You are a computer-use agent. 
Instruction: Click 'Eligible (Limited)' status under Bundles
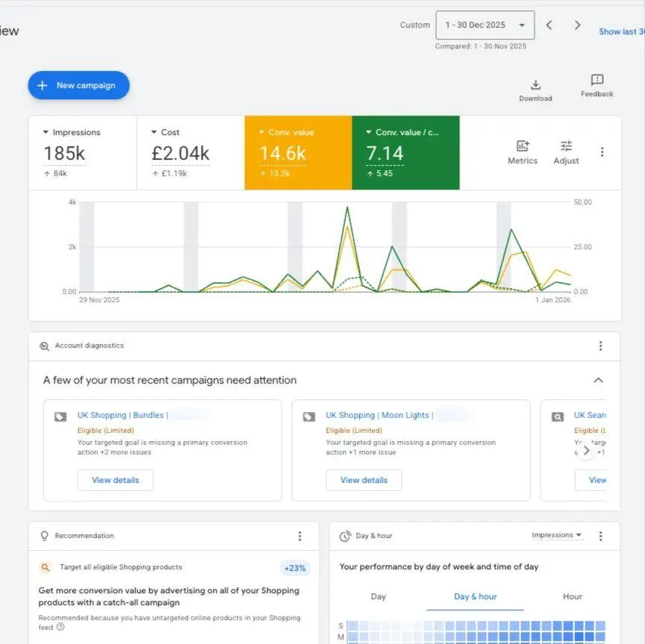pyautogui.click(x=106, y=430)
